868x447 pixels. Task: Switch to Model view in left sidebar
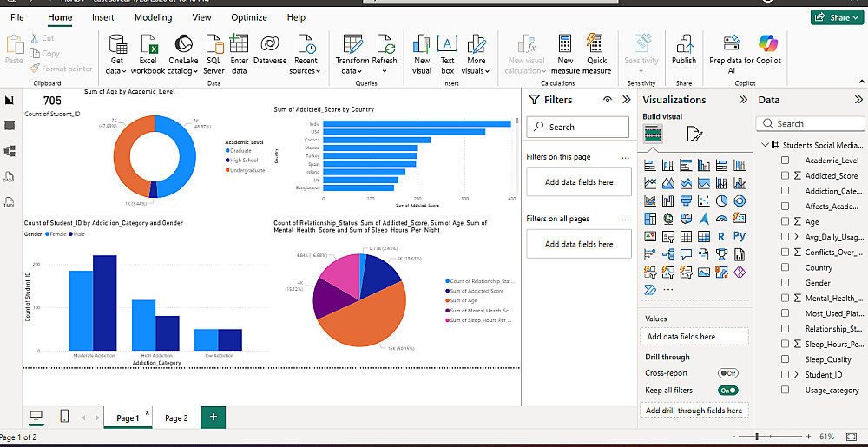(x=10, y=151)
